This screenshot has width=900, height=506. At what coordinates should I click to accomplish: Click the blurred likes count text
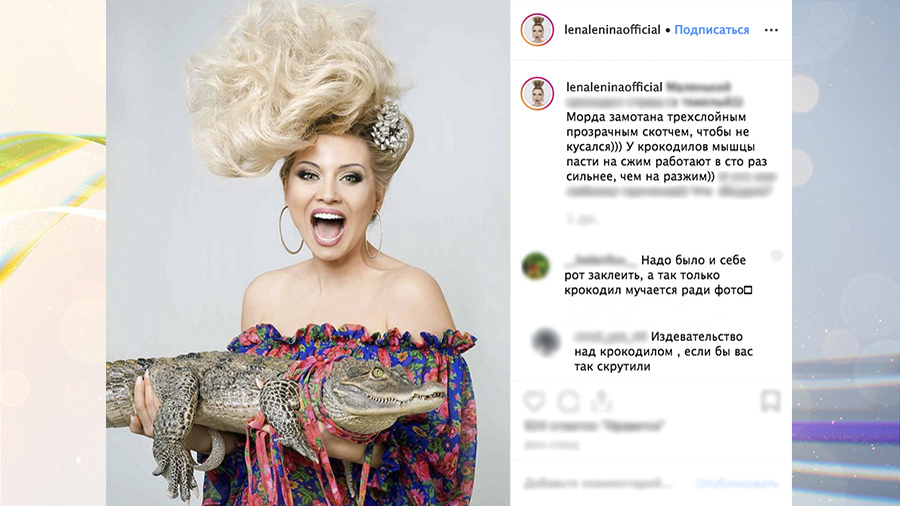pyautogui.click(x=594, y=426)
